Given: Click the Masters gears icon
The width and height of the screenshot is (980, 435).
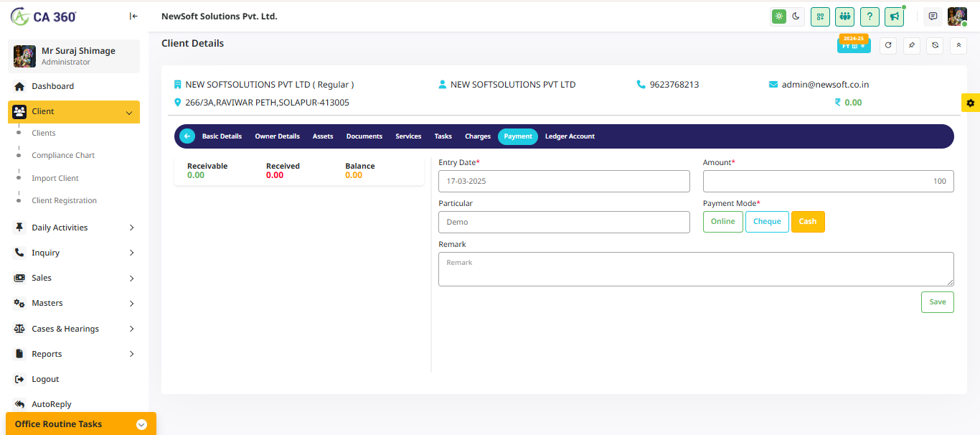Looking at the screenshot, I should pos(19,303).
